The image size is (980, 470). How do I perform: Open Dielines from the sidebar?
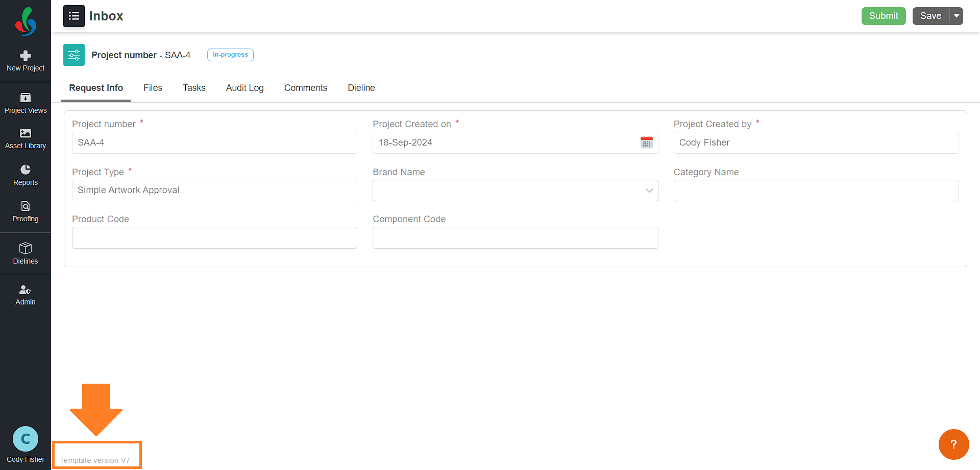[x=26, y=253]
